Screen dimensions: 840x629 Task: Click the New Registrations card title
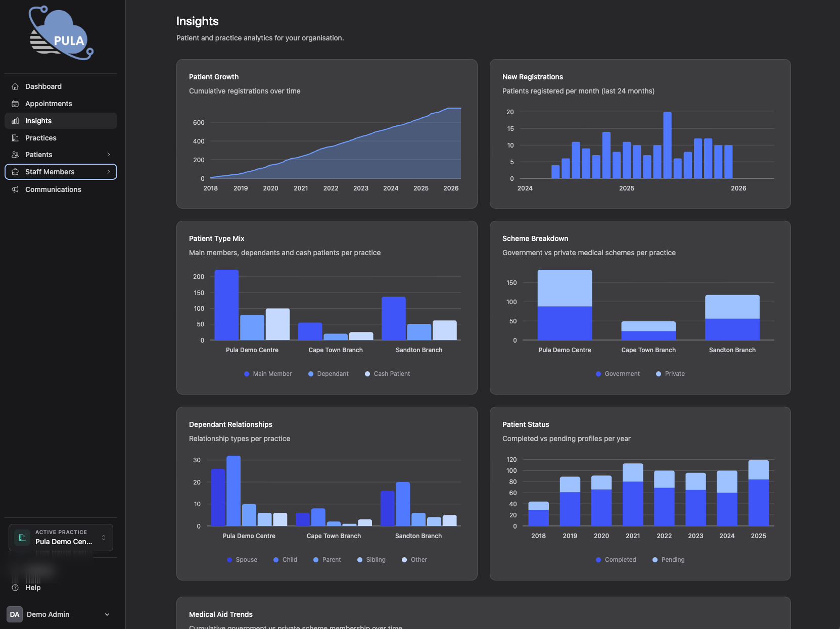click(533, 77)
